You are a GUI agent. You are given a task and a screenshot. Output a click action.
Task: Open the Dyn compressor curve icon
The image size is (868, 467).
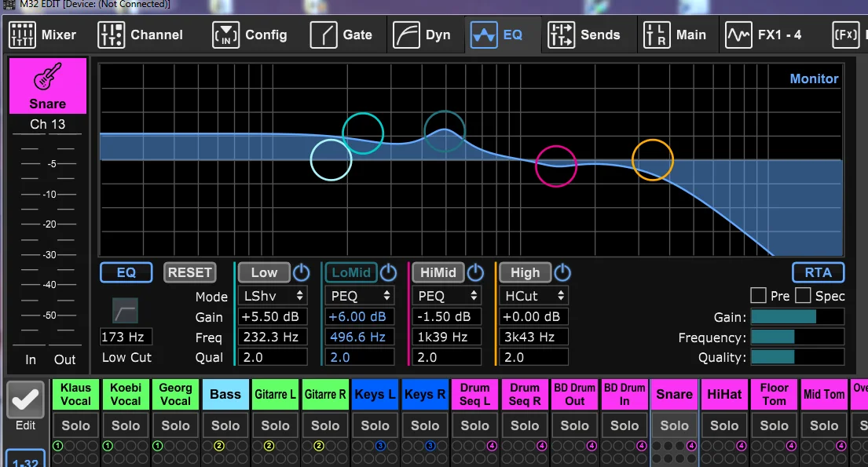pos(406,35)
